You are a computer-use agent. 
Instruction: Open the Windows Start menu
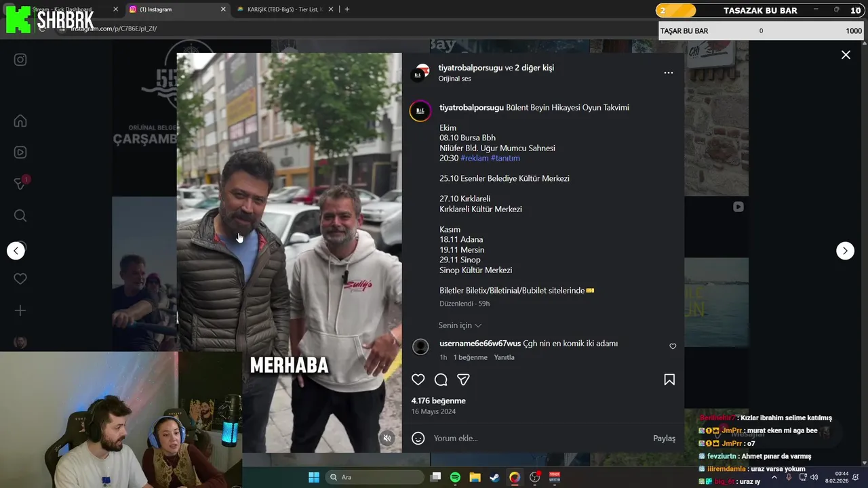click(x=313, y=477)
